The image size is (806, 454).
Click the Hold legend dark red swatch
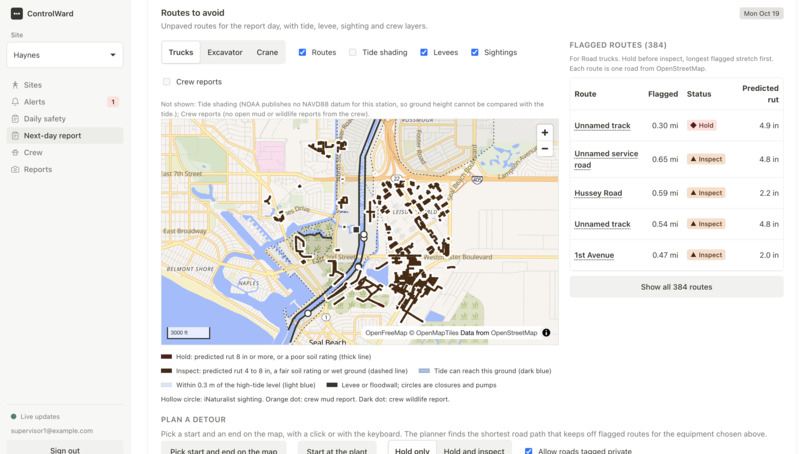coord(166,356)
